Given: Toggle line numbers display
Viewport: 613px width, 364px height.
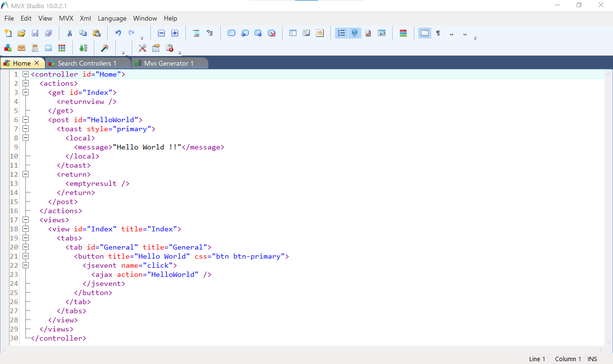Looking at the screenshot, I should pos(341,33).
